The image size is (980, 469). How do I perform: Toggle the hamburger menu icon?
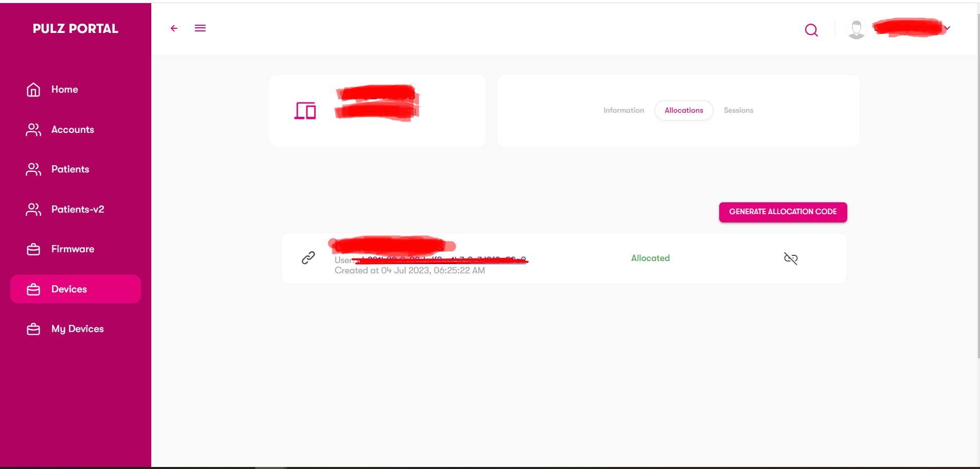(200, 28)
